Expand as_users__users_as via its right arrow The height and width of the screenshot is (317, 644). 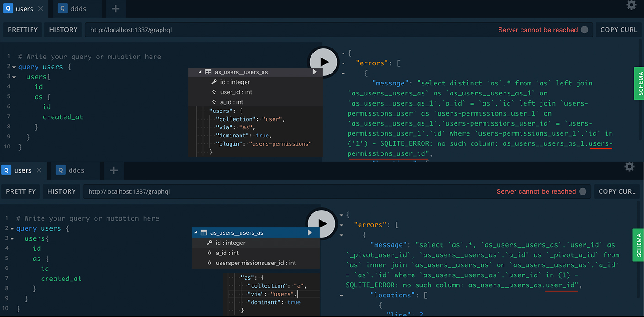coord(314,72)
